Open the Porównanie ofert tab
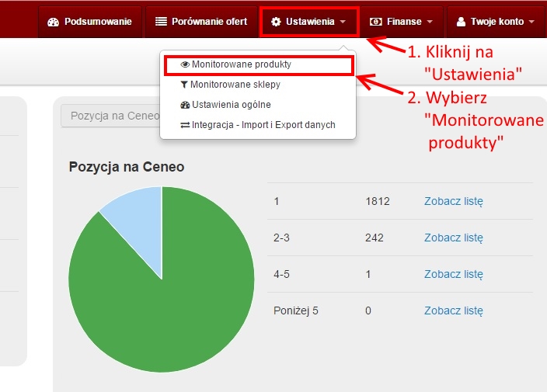The width and height of the screenshot is (547, 392). [201, 22]
